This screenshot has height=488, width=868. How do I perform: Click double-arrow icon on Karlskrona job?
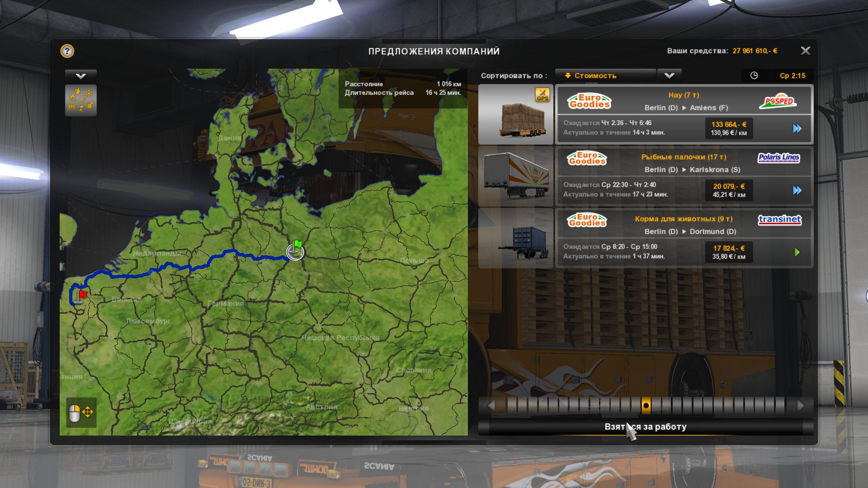click(x=797, y=190)
